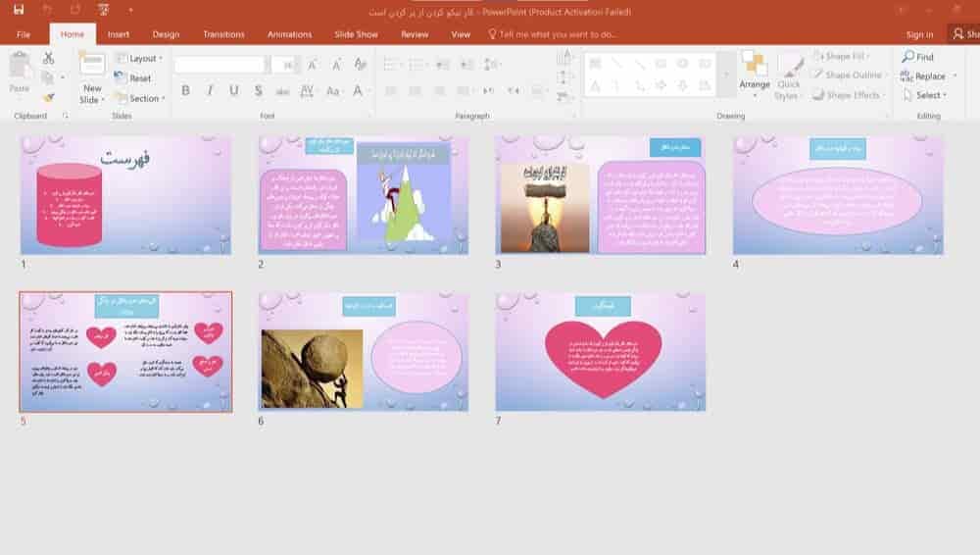Image resolution: width=980 pixels, height=555 pixels.
Task: Toggle Italic formatting
Action: [210, 91]
